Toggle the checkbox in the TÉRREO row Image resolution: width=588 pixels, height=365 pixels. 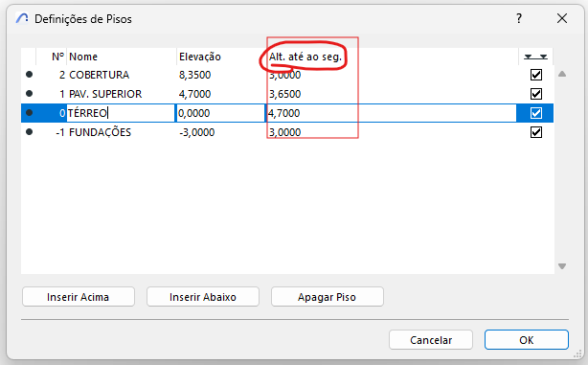coord(536,113)
